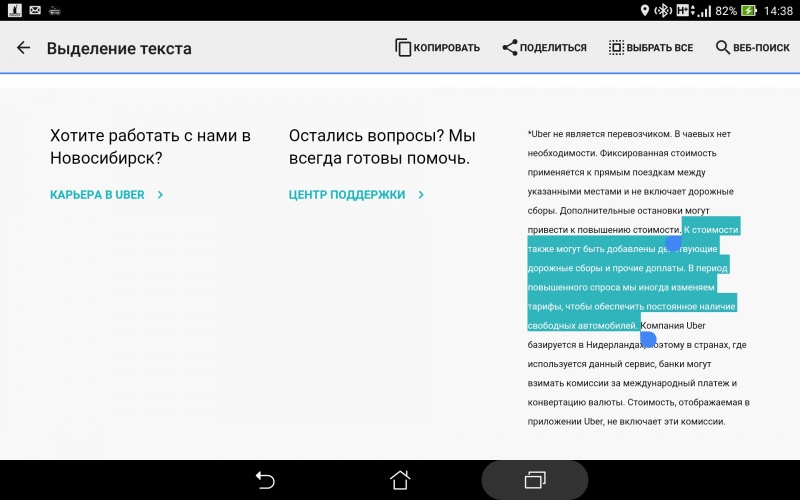Tap the web search magnifier icon
Screen dimensions: 800x500
pos(723,48)
